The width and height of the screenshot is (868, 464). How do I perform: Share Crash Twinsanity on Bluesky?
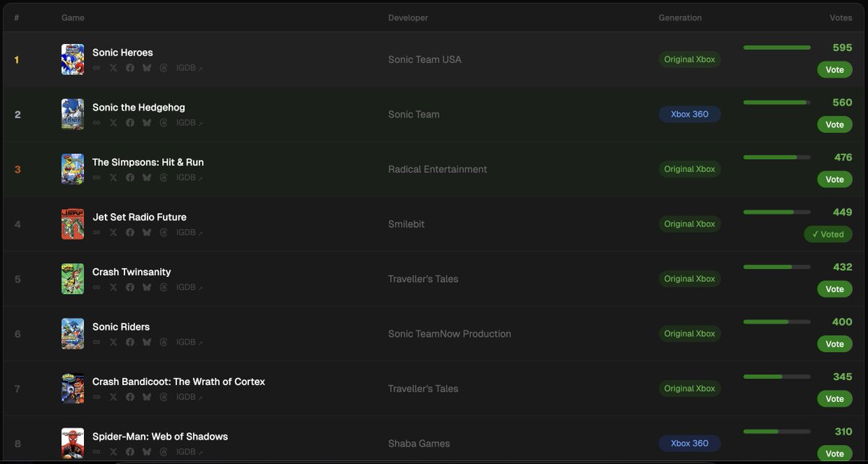pyautogui.click(x=147, y=288)
